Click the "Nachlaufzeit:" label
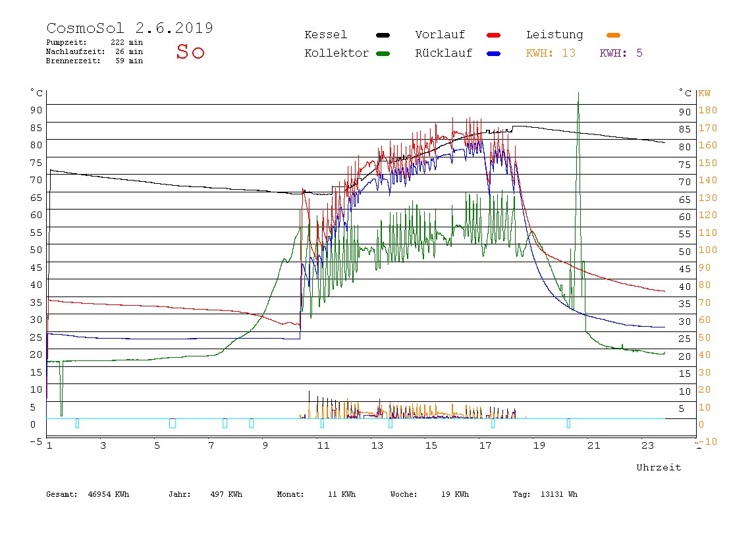The image size is (756, 535). tap(75, 51)
